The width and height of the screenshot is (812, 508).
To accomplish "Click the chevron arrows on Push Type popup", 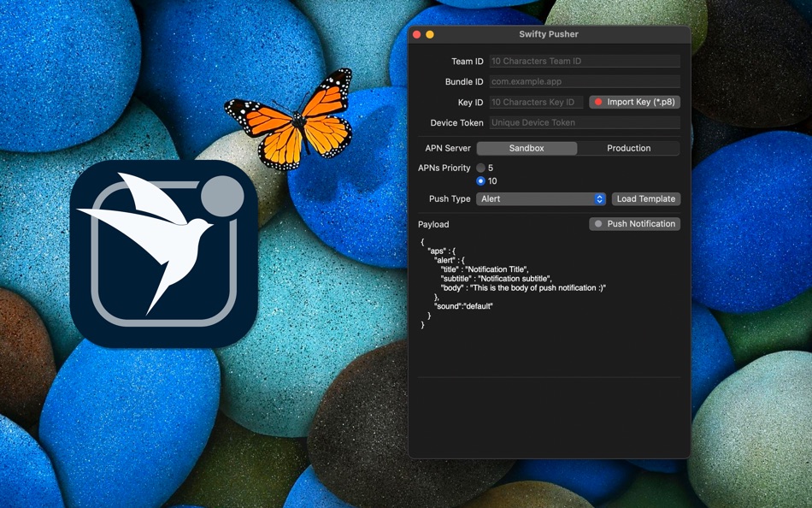I will click(600, 198).
